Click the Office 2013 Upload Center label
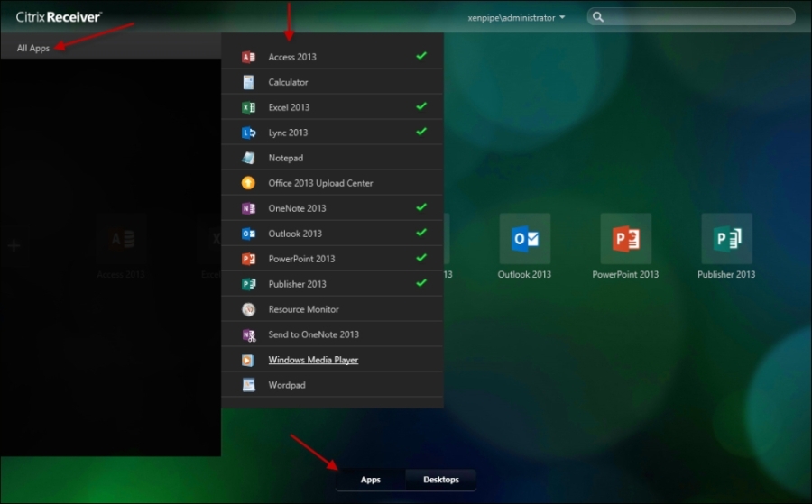 tap(320, 183)
